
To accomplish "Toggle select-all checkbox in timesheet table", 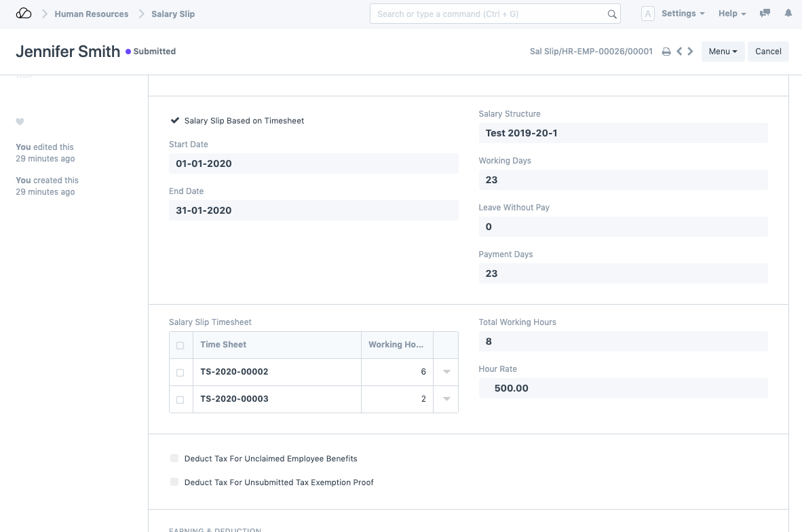I will click(180, 345).
